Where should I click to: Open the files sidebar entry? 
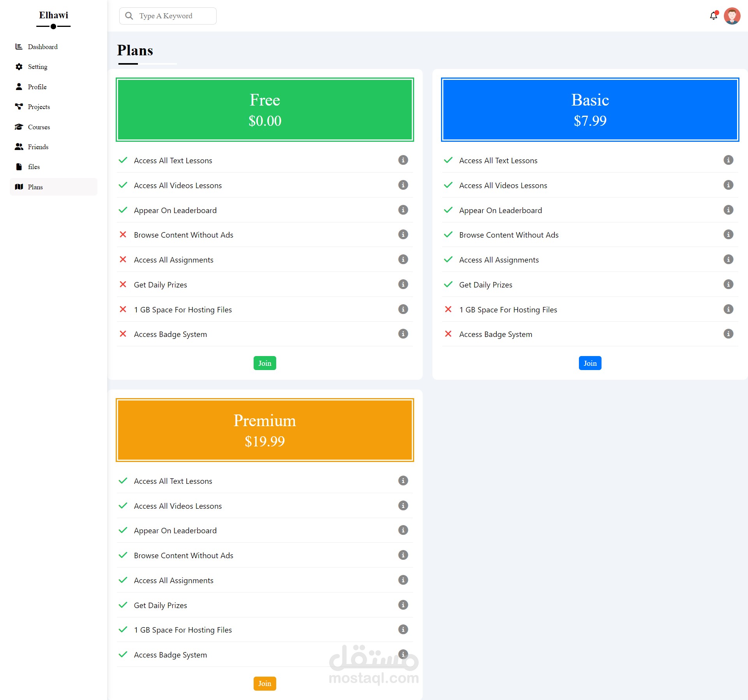[x=34, y=167]
